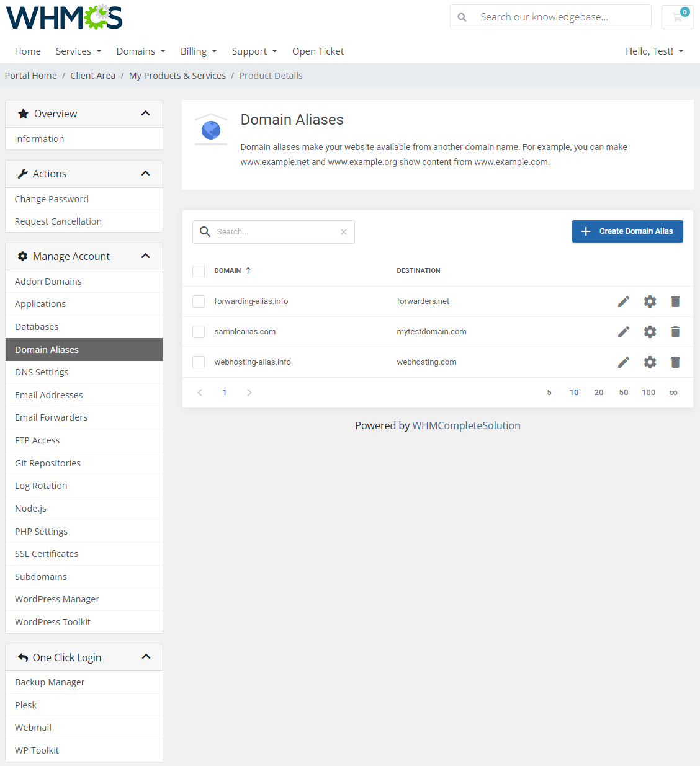Select the checkbox for forwarding-alias.info
This screenshot has height=766, width=700.
(x=199, y=301)
